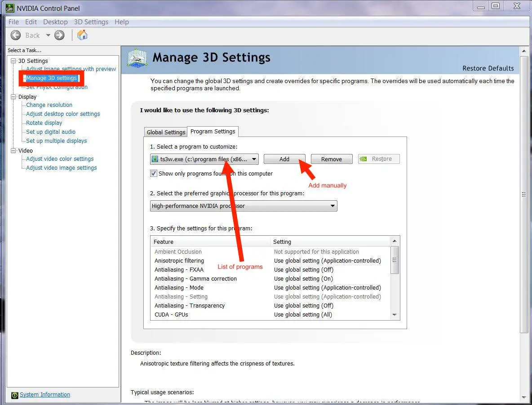Click the Feature column header

pyautogui.click(x=211, y=242)
